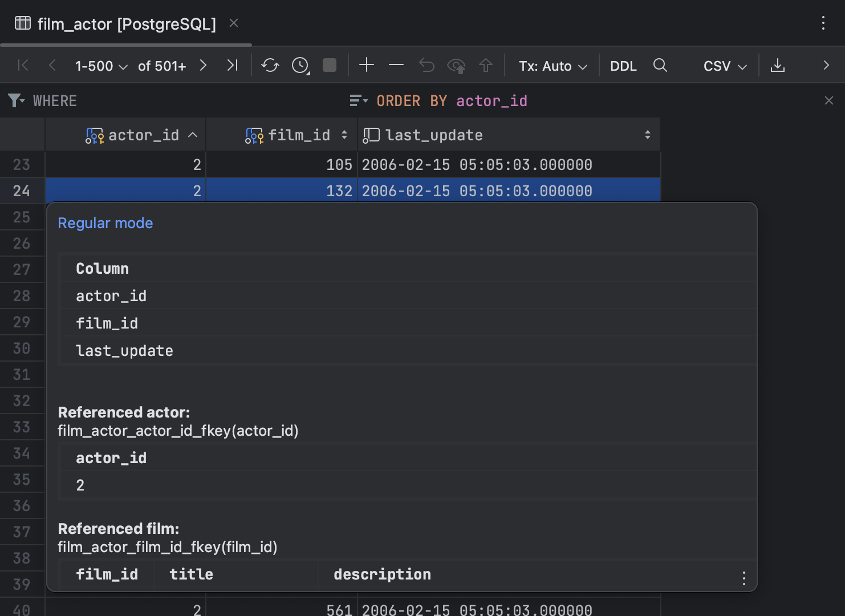Click row number 30 in the gutter
The image size is (845, 616).
(22, 348)
